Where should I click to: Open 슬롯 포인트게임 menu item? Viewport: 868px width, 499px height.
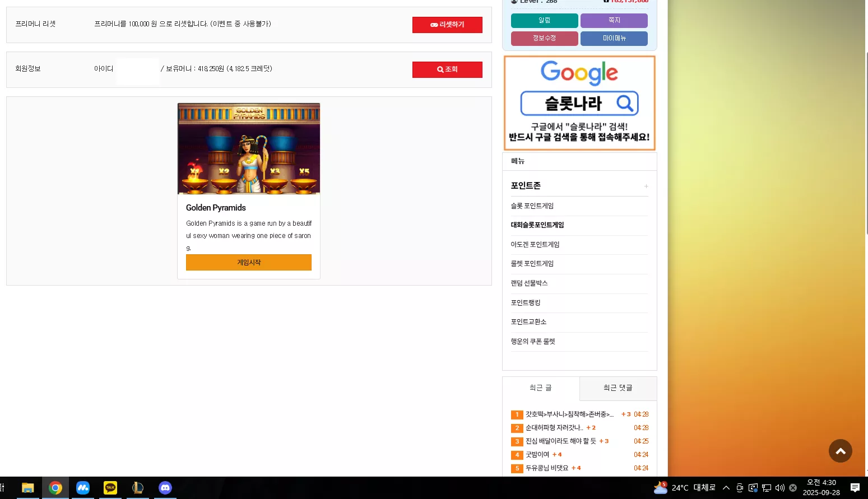click(x=532, y=206)
